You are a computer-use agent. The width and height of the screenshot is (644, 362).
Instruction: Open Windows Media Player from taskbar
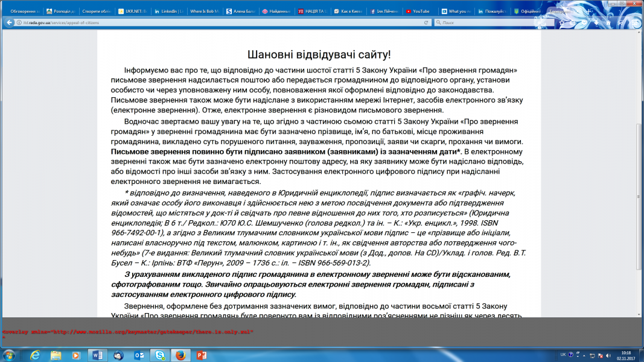coord(76,355)
